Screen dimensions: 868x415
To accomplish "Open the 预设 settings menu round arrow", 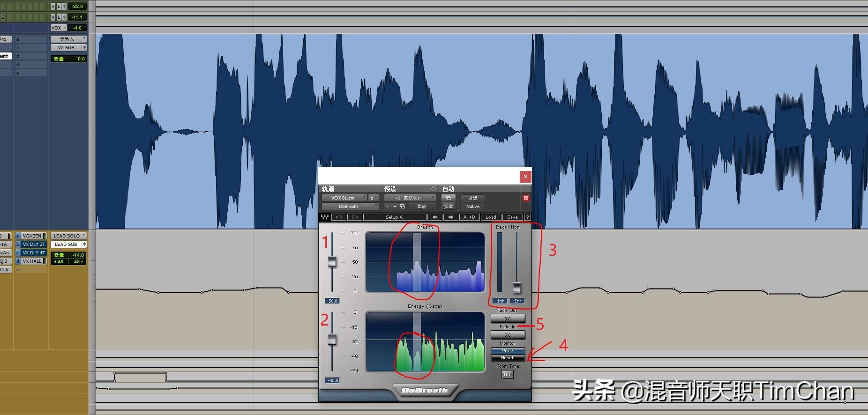I will click(x=434, y=189).
